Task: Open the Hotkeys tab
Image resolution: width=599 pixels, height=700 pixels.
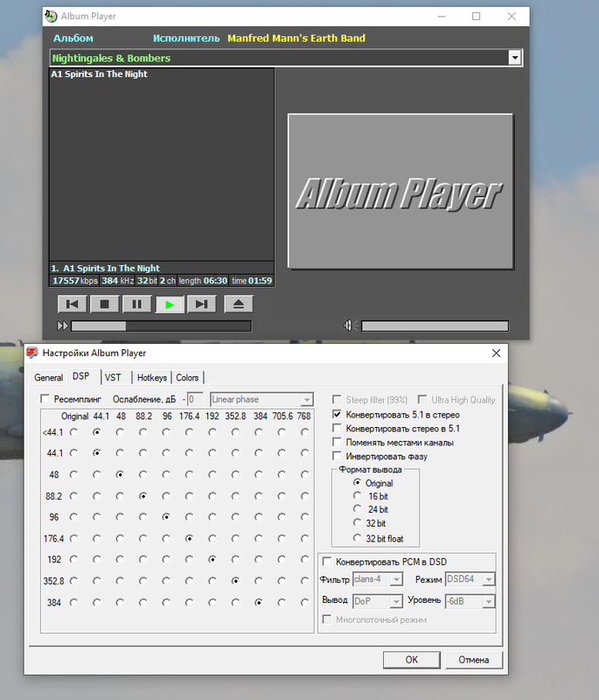Action: [151, 378]
